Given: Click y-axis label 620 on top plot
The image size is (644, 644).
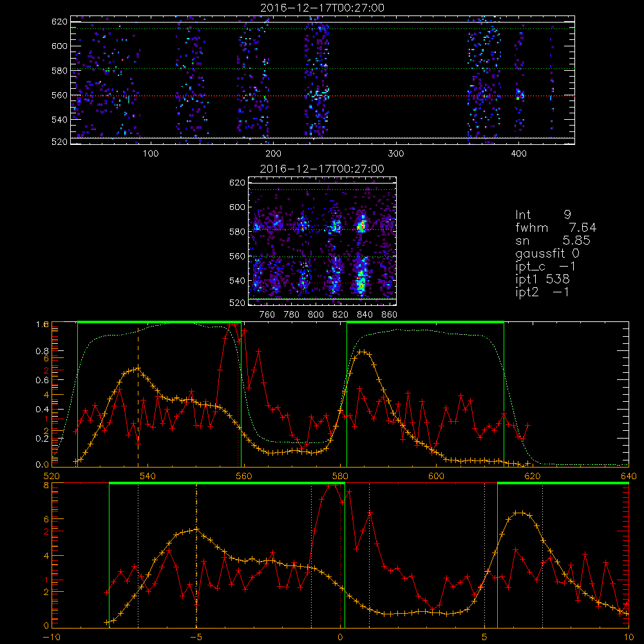Looking at the screenshot, I should pos(59,21).
